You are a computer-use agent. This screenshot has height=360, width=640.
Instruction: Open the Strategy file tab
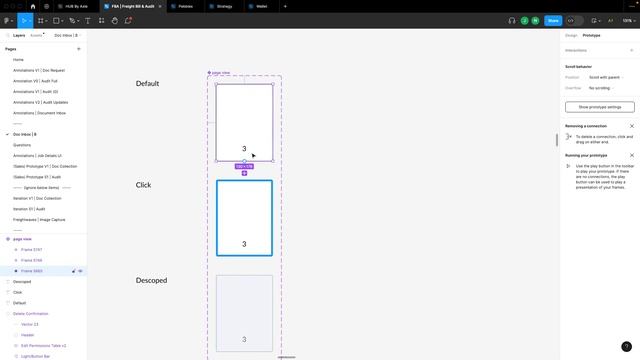(224, 7)
